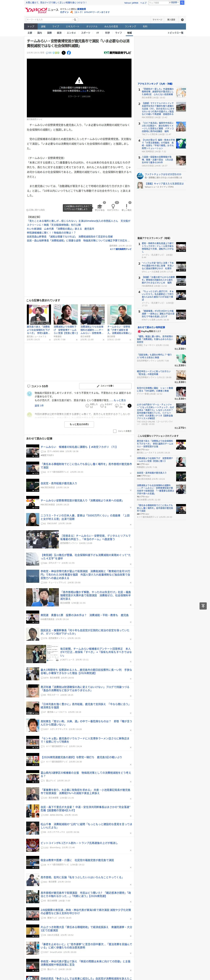Share the article on Facebook
The width and height of the screenshot is (210, 980).
click(x=69, y=53)
